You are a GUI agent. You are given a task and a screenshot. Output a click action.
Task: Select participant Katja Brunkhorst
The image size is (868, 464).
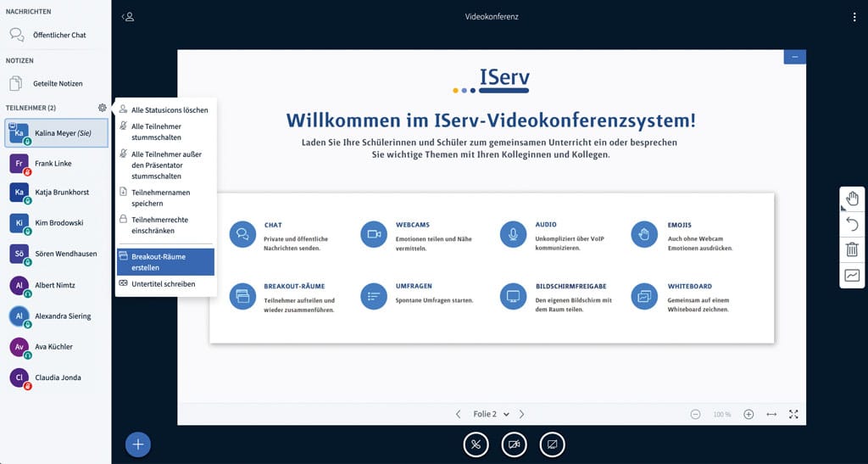click(57, 193)
